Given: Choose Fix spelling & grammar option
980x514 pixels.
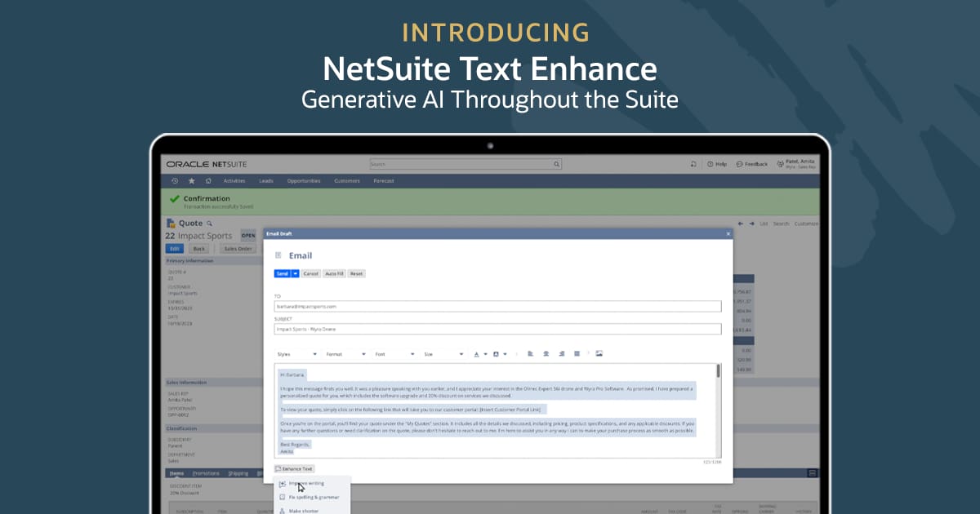Looking at the screenshot, I should [x=313, y=497].
